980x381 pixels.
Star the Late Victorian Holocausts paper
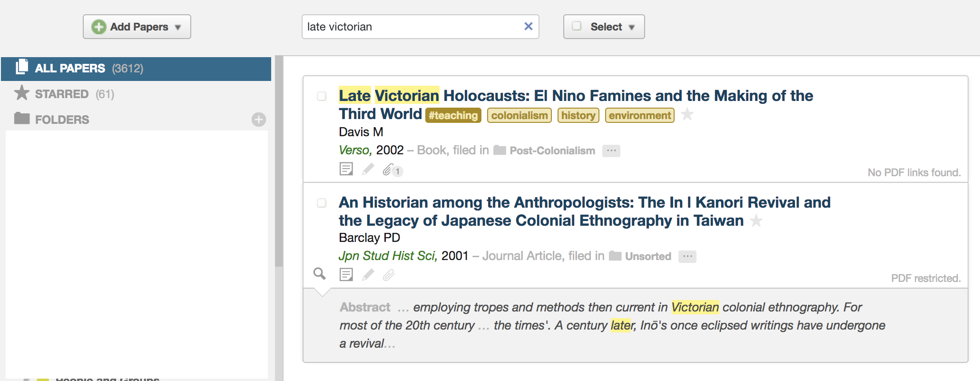pyautogui.click(x=687, y=114)
